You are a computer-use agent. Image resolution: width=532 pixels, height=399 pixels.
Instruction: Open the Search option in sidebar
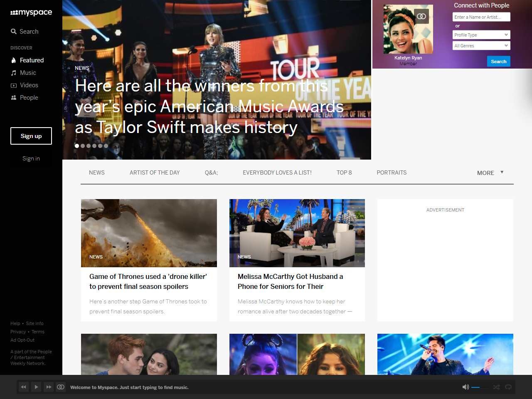[x=25, y=32]
